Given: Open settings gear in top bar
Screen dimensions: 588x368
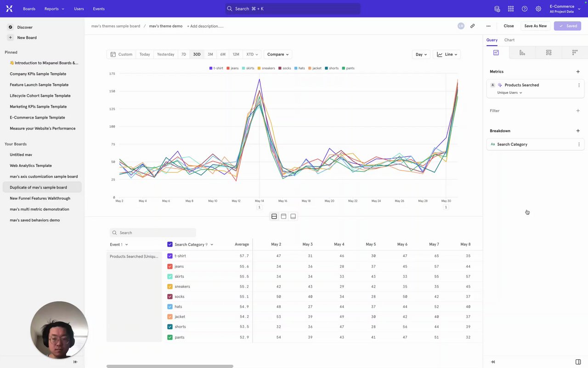Looking at the screenshot, I should (x=538, y=9).
